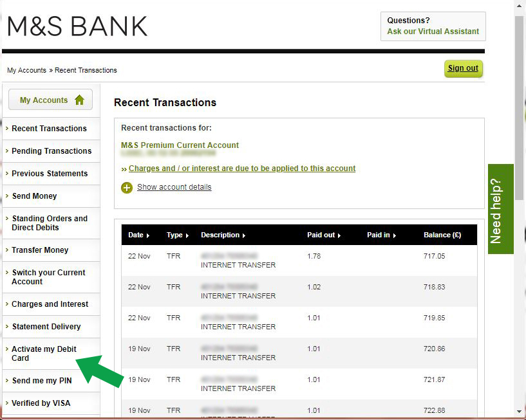
Task: Select Transfer Money in the sidebar
Action: coord(39,250)
